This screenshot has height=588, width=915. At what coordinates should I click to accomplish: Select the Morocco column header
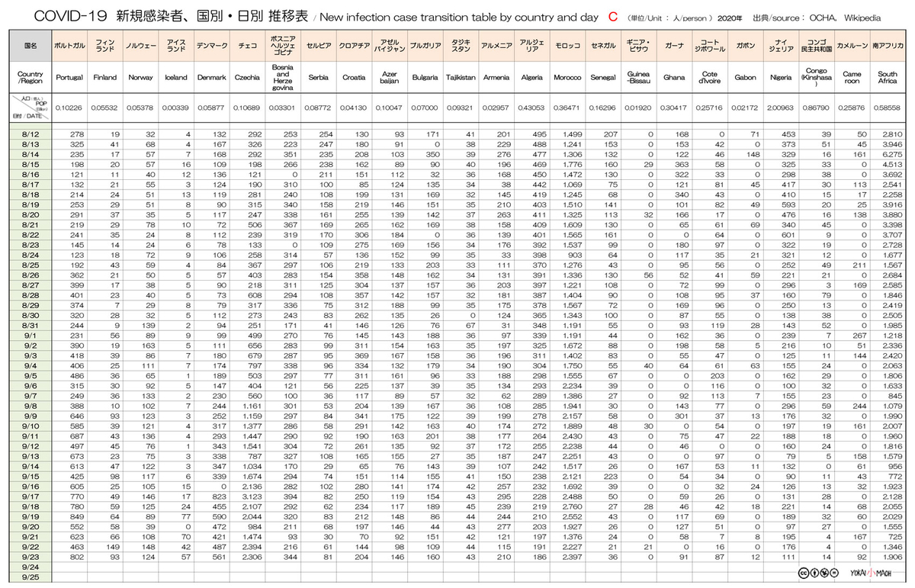pos(567,78)
